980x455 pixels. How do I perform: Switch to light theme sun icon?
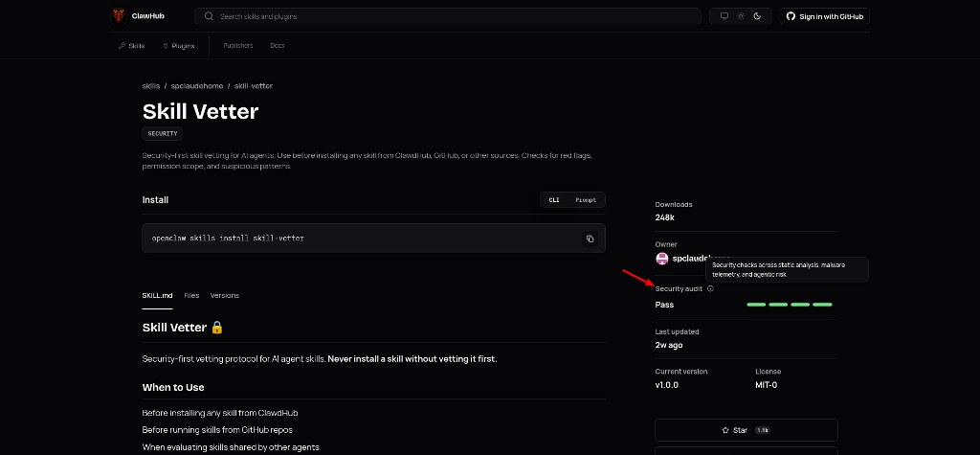[741, 16]
